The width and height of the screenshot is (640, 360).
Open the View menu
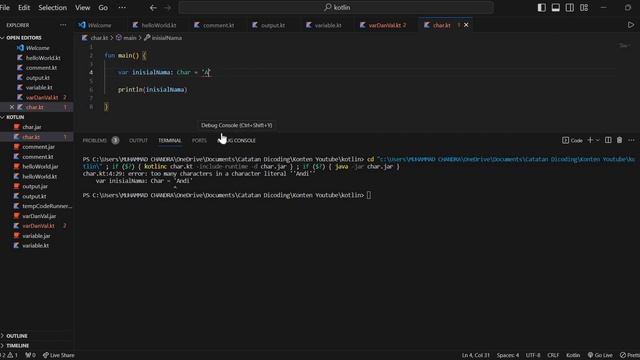(x=82, y=7)
